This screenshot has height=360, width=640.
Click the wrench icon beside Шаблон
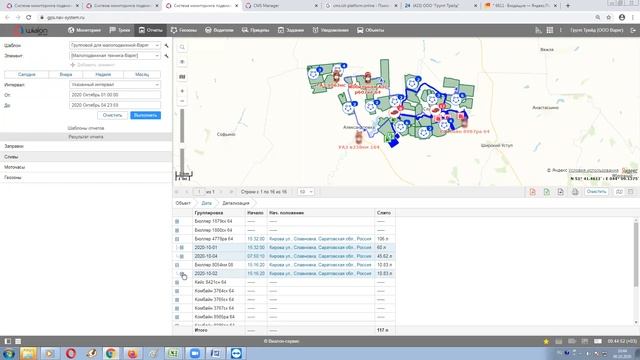(x=167, y=45)
